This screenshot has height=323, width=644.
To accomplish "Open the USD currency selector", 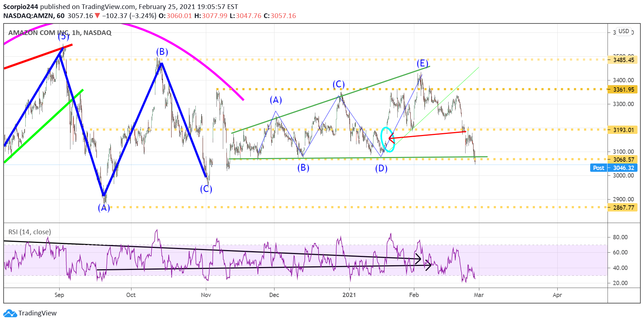I will (x=624, y=31).
